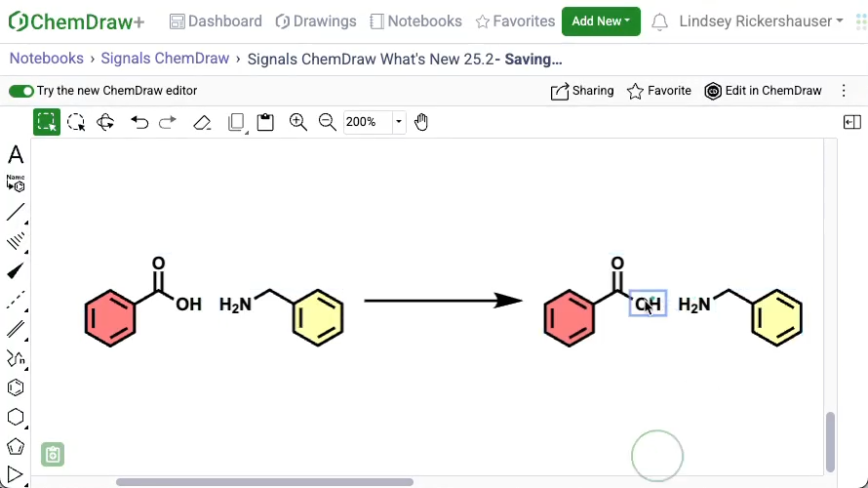Open the Drawings tab
Image resolution: width=868 pixels, height=488 pixels.
pyautogui.click(x=316, y=21)
